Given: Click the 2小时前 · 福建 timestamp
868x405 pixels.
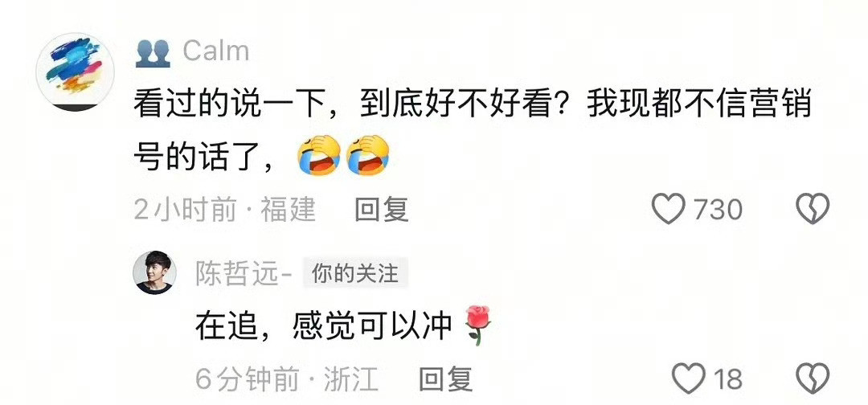Looking at the screenshot, I should (225, 211).
